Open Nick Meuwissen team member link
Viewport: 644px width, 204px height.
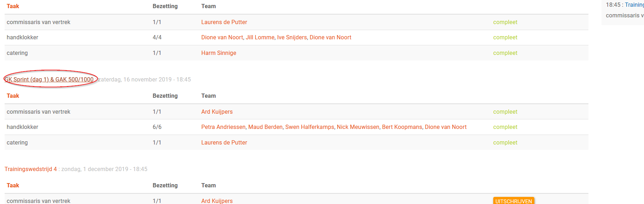tap(358, 127)
